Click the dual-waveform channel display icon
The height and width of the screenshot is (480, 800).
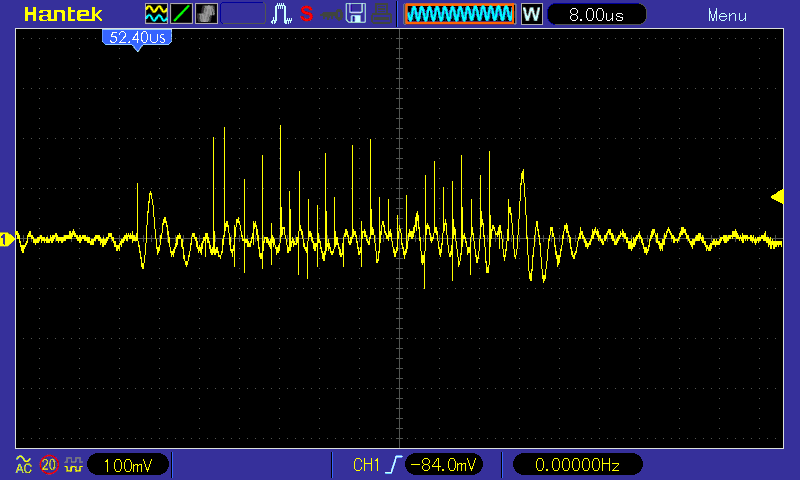(156, 14)
